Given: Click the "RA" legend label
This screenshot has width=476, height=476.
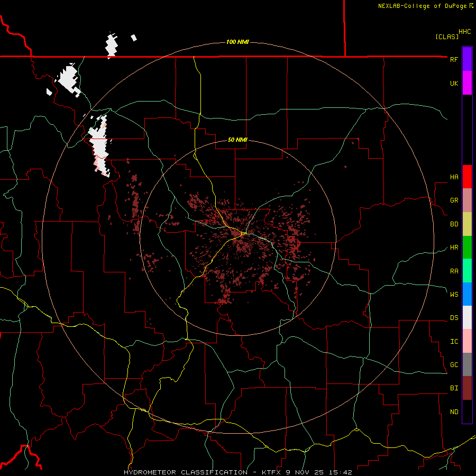Looking at the screenshot, I should tap(454, 271).
